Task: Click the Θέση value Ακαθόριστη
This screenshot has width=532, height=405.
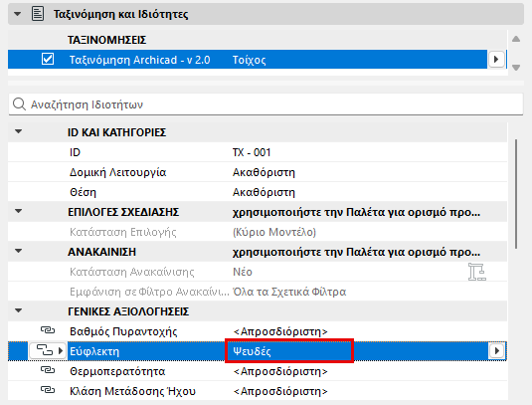Action: (264, 192)
